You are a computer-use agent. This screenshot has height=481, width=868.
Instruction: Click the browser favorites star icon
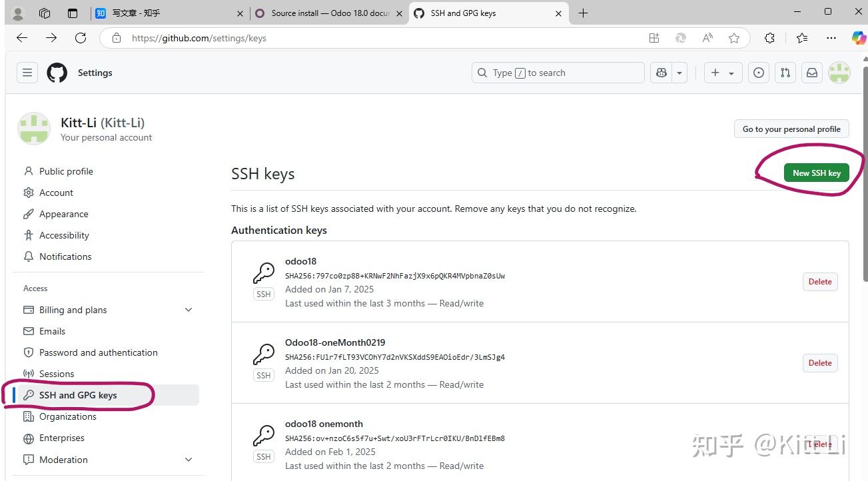(x=734, y=38)
